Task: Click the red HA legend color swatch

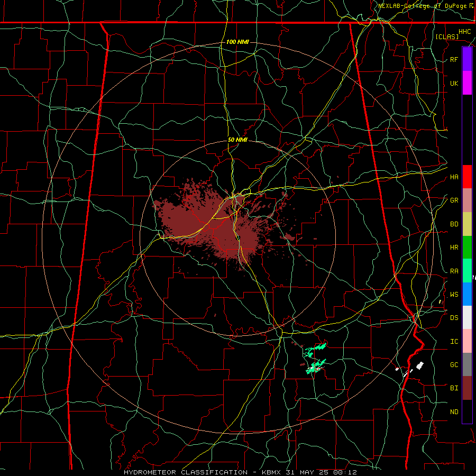Action: click(467, 177)
